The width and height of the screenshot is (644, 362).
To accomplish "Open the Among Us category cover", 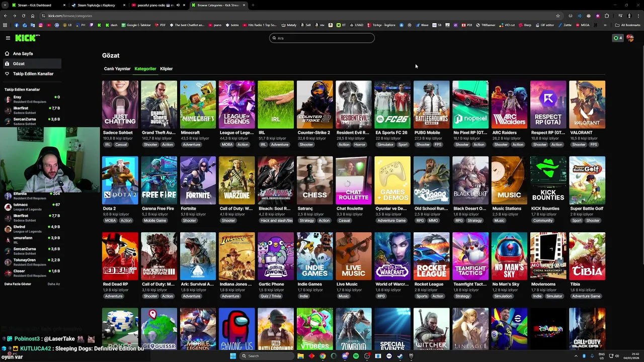I will [x=237, y=329].
